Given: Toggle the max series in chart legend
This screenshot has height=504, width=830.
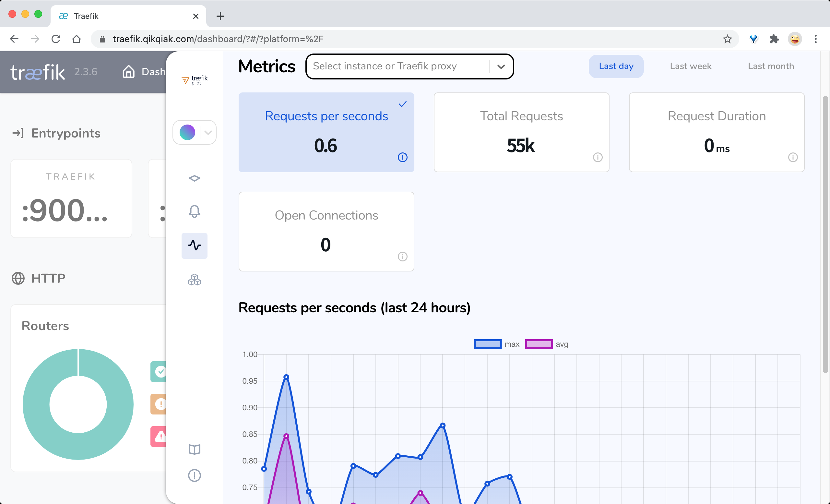Looking at the screenshot, I should click(x=496, y=344).
